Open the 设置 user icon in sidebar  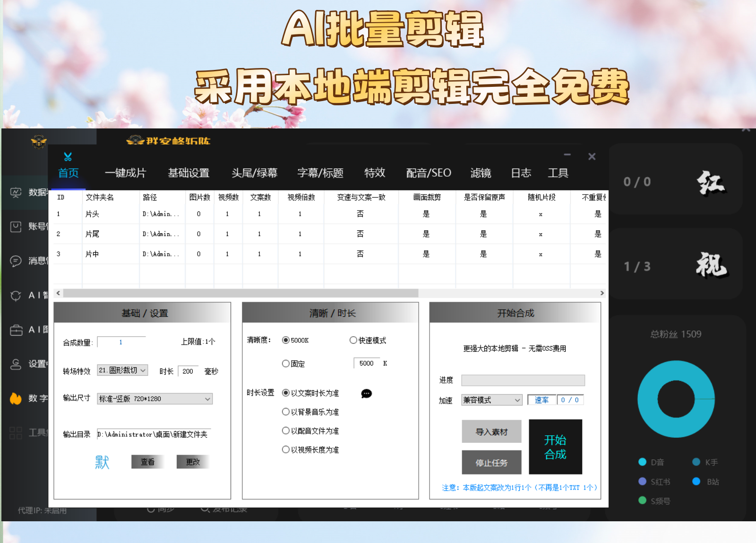[x=16, y=364]
